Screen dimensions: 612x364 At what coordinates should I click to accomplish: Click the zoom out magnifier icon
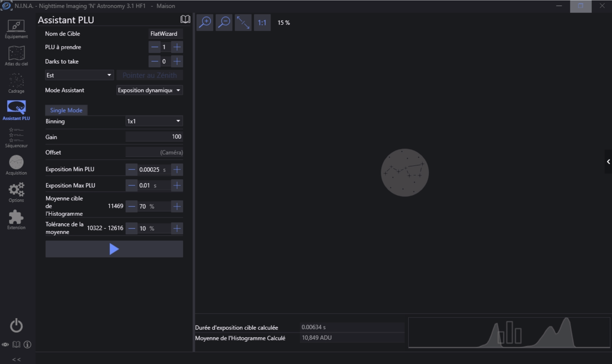[224, 23]
